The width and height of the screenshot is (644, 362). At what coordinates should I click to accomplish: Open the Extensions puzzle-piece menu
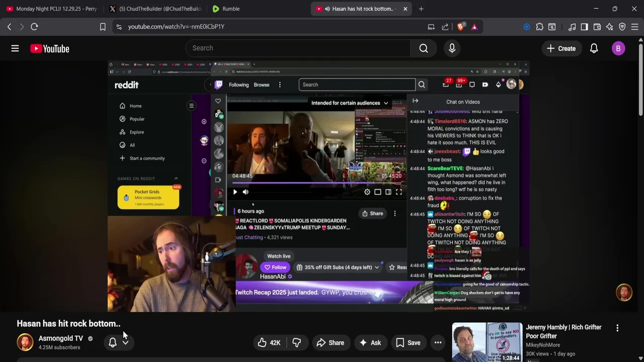click(540, 27)
